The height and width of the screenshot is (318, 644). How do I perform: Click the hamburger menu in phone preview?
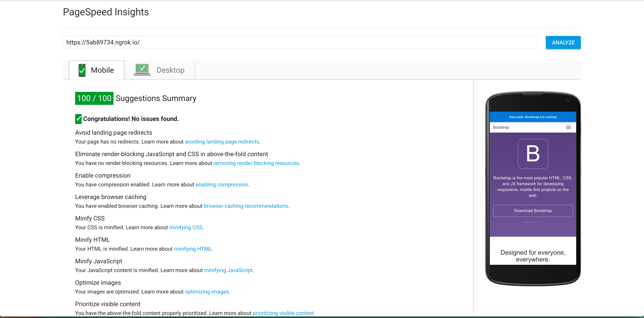(568, 127)
